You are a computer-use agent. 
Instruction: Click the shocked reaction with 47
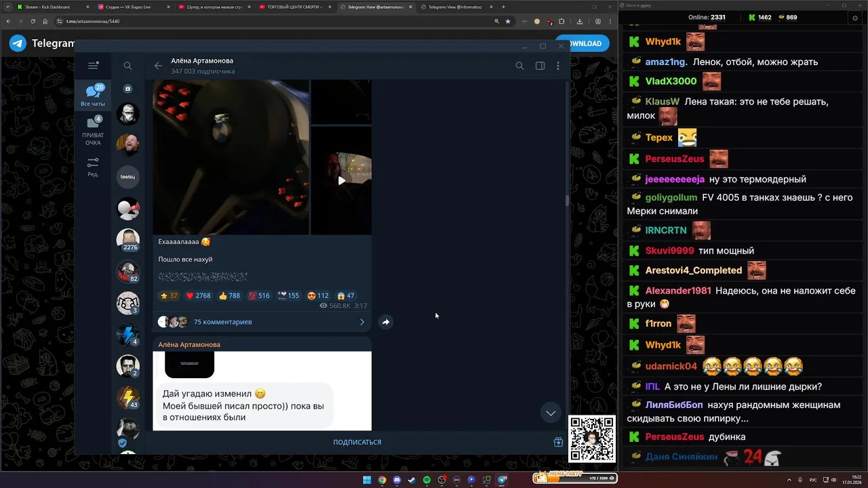tap(345, 296)
